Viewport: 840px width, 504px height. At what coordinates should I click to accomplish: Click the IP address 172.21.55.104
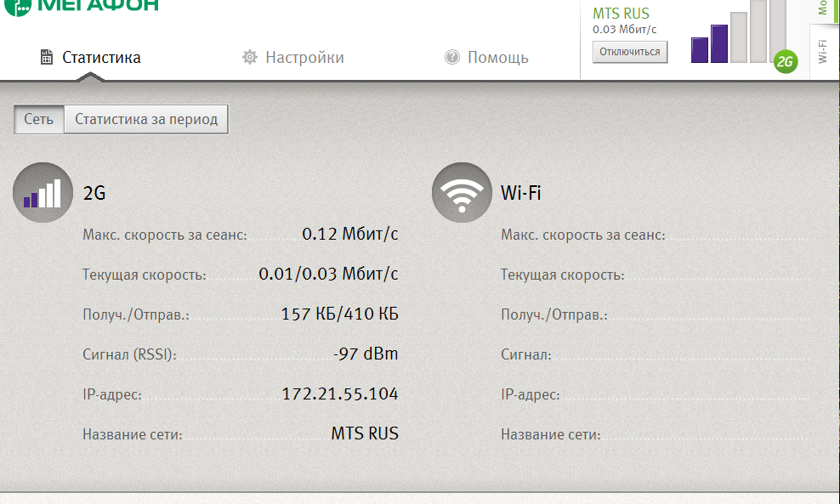[340, 394]
